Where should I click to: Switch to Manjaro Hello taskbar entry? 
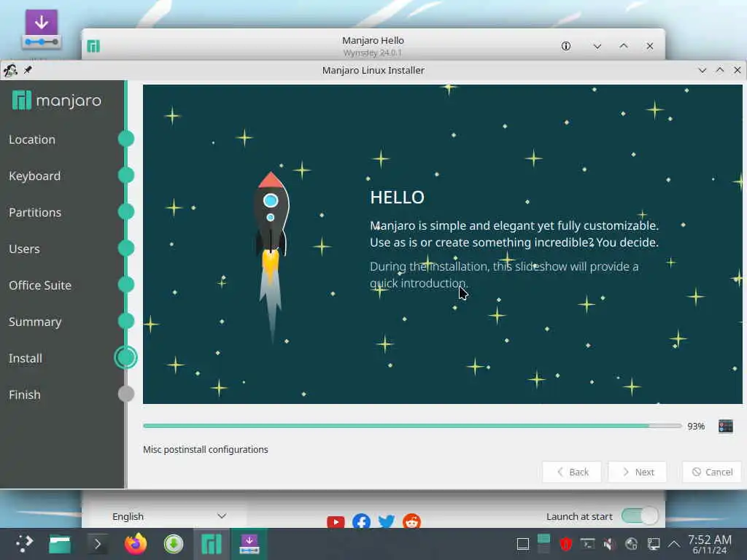click(x=212, y=544)
